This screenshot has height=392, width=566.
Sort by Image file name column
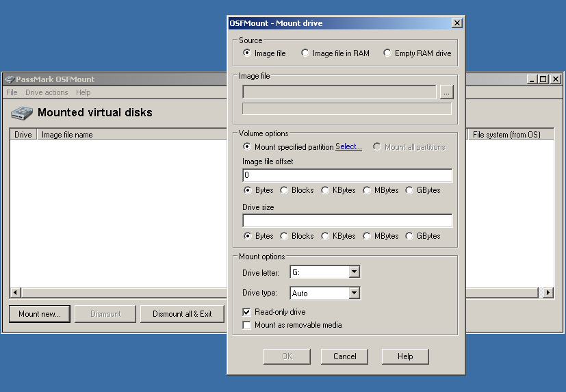pyautogui.click(x=132, y=135)
